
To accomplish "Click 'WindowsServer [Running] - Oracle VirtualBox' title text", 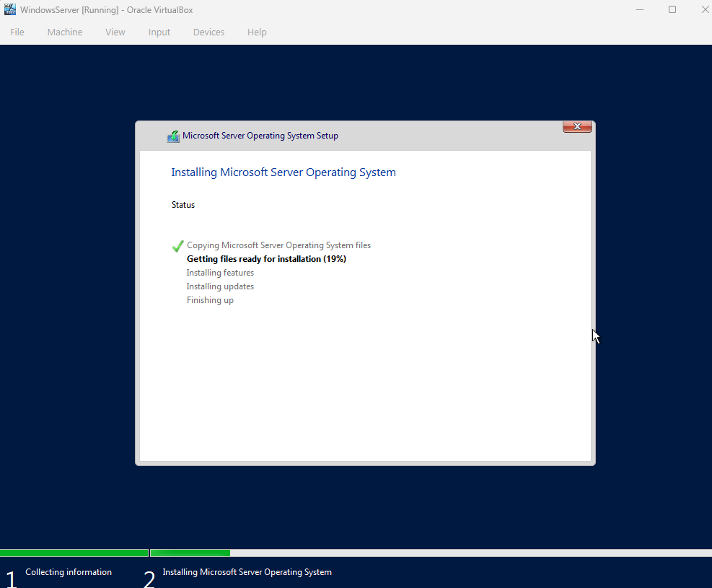I will coord(107,10).
